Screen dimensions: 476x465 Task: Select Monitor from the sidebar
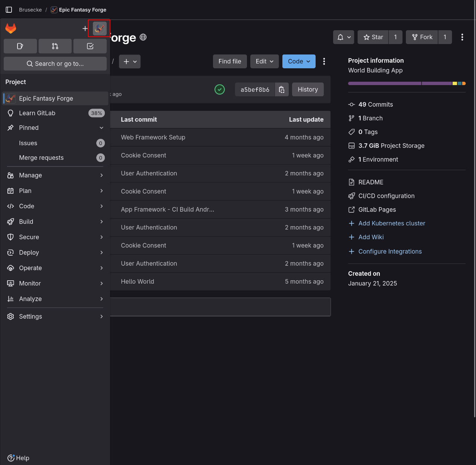tap(29, 283)
